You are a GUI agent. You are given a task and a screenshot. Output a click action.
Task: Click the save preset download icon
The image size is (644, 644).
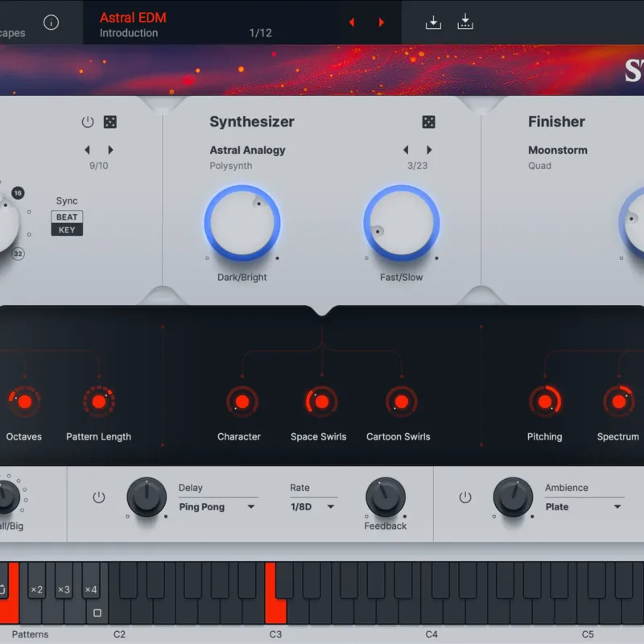point(433,23)
